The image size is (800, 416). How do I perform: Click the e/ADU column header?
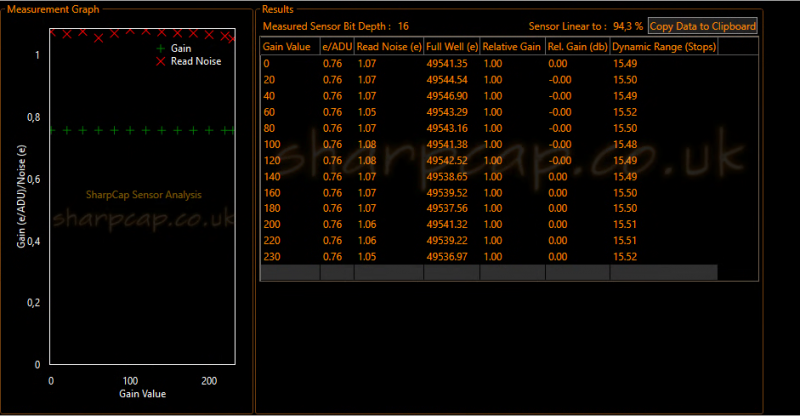(337, 46)
